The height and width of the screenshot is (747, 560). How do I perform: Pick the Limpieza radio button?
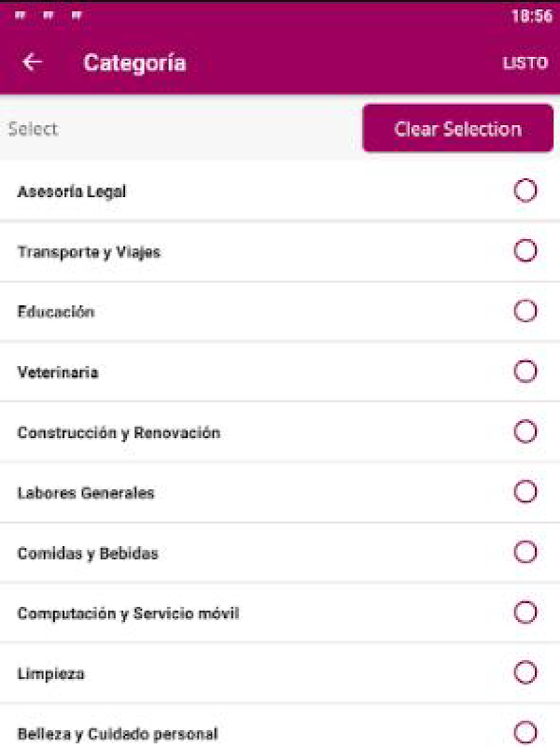(525, 672)
